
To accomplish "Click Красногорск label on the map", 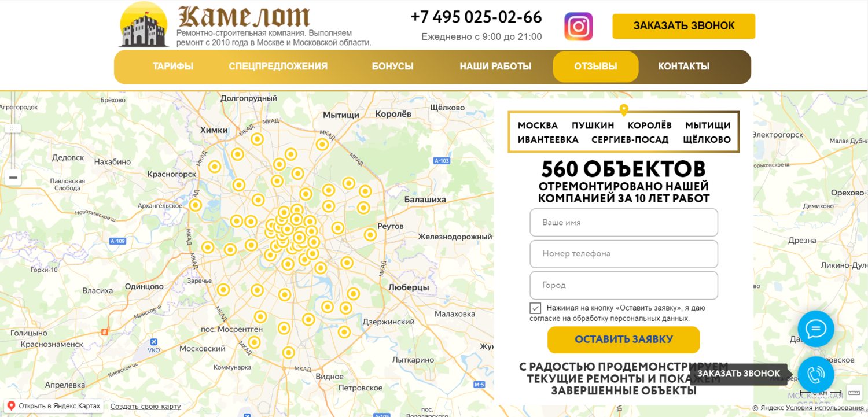I will [x=172, y=174].
